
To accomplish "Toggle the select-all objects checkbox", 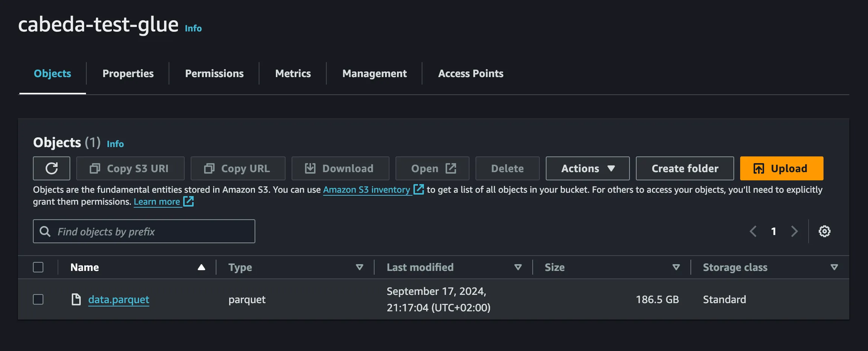I will coord(38,267).
